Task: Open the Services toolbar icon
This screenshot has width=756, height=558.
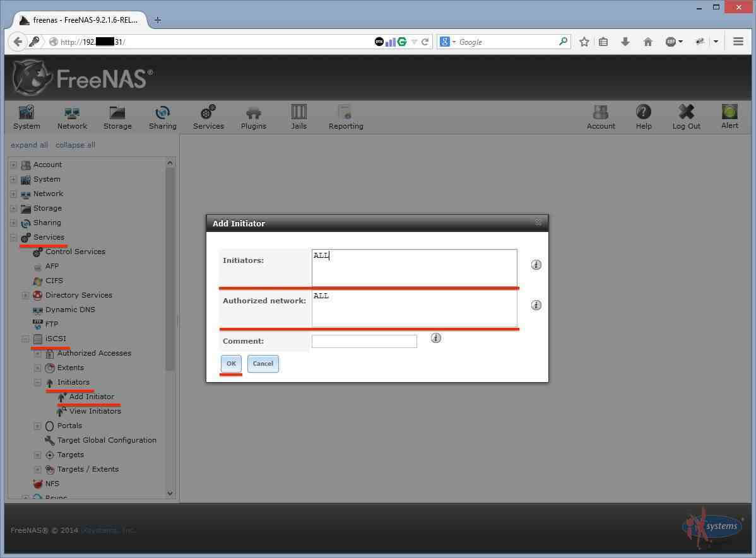Action: 208,117
